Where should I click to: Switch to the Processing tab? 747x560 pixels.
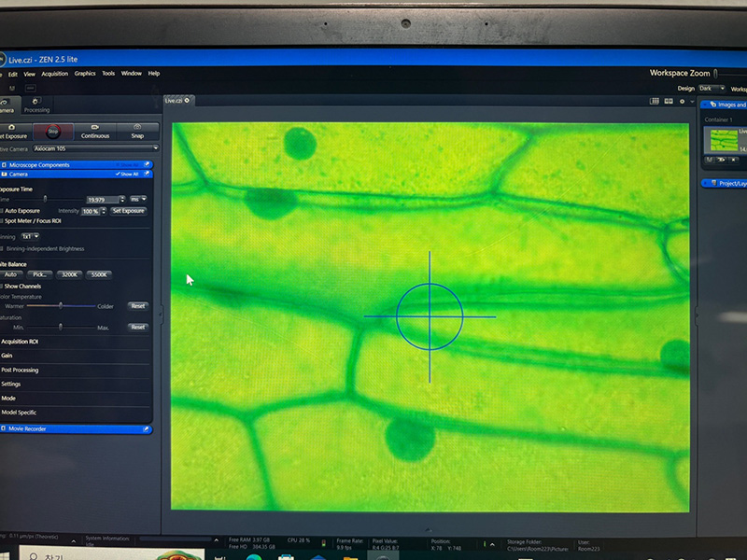36,106
